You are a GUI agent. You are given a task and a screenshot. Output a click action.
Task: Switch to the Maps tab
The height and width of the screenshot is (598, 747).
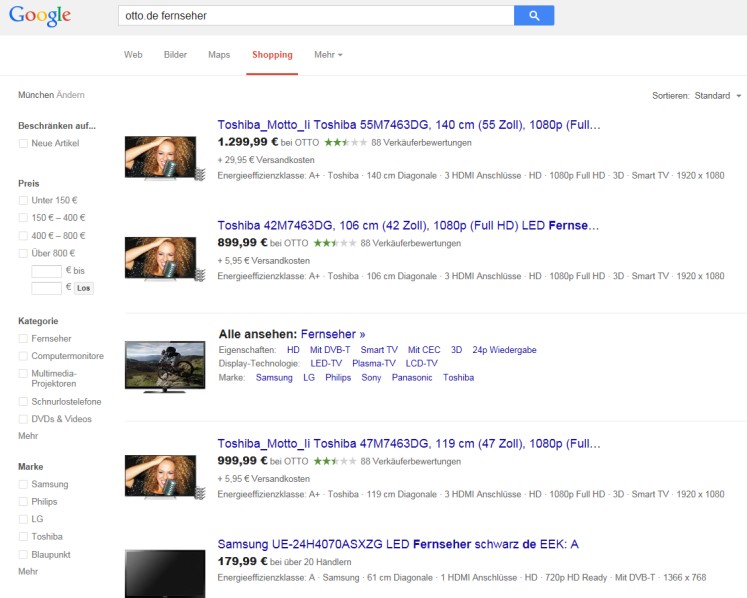[x=219, y=55]
